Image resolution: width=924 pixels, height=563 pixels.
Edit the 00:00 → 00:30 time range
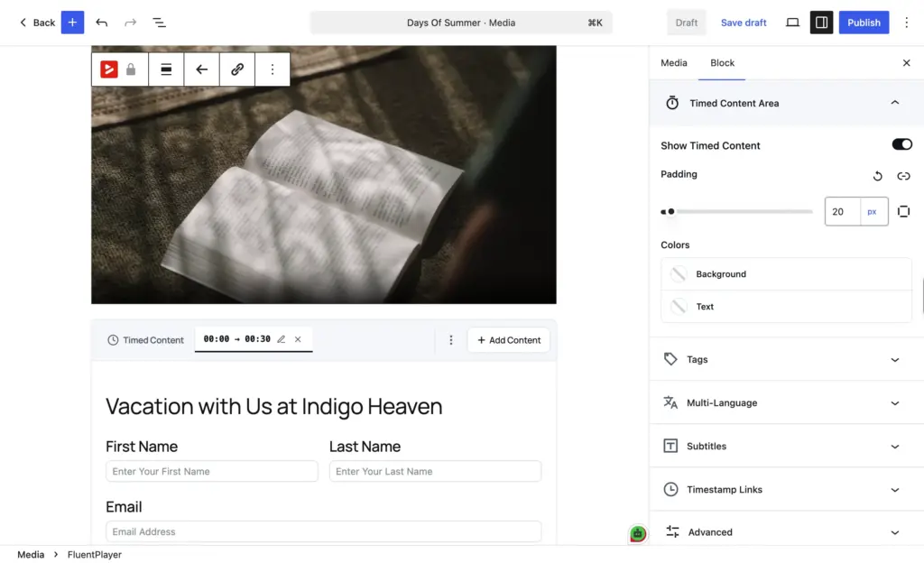point(282,339)
